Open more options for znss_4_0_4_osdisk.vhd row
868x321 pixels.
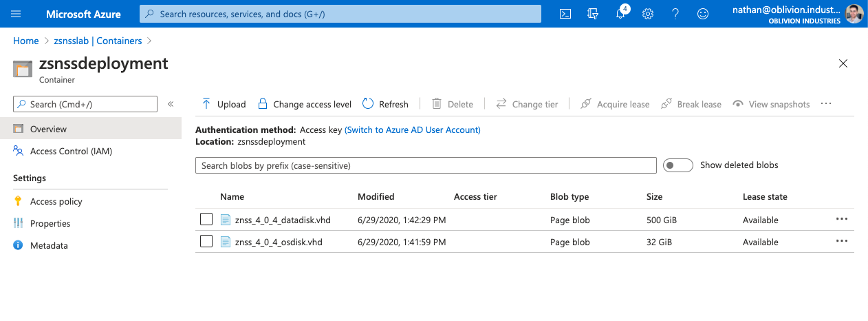pyautogui.click(x=841, y=241)
